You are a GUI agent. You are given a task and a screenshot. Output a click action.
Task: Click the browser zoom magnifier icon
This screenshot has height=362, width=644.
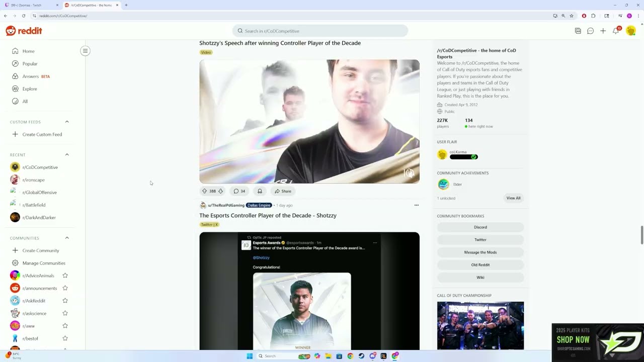563,16
